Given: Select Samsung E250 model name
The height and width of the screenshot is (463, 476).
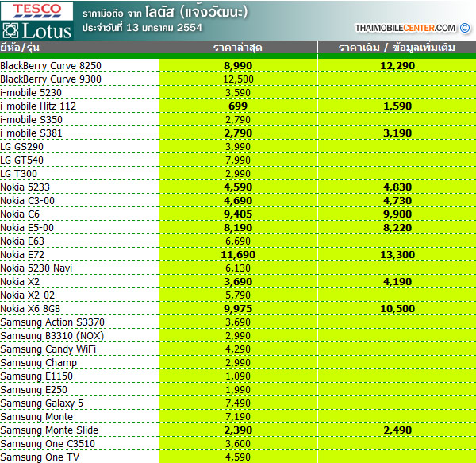Looking at the screenshot, I should pyautogui.click(x=33, y=390).
